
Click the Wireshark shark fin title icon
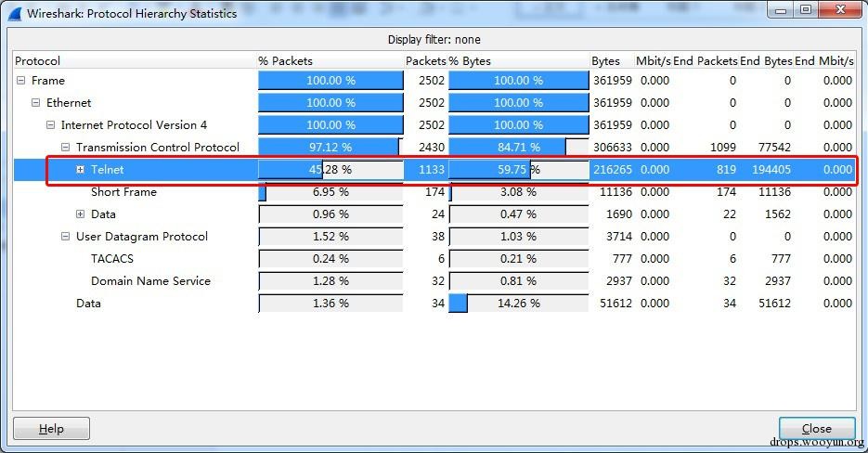tap(15, 14)
